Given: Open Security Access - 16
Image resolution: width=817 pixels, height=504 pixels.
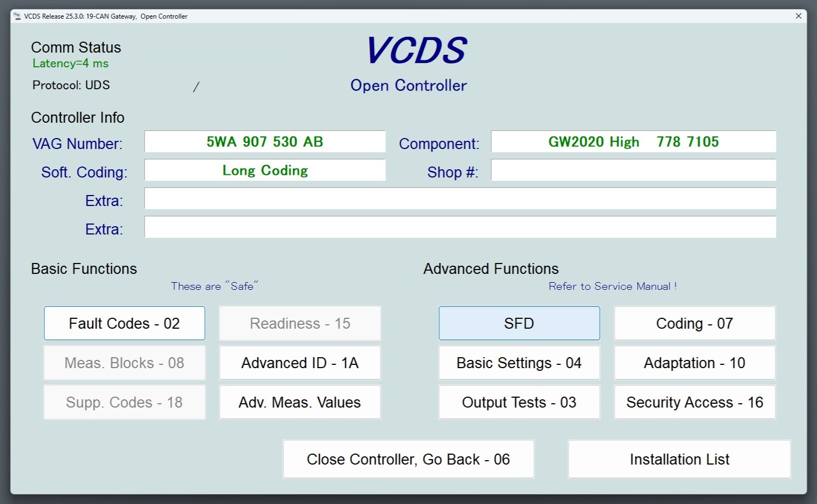Looking at the screenshot, I should pos(695,402).
